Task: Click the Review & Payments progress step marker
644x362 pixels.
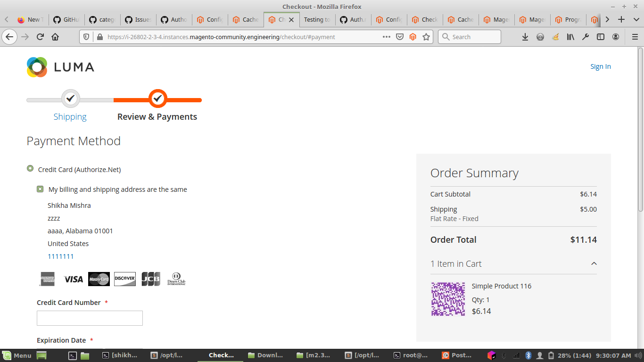Action: click(x=158, y=99)
